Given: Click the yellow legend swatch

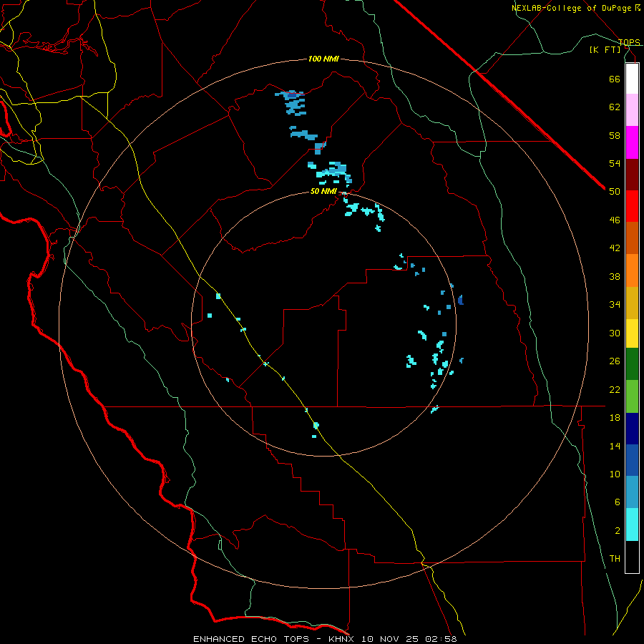Looking at the screenshot, I should click(x=632, y=333).
